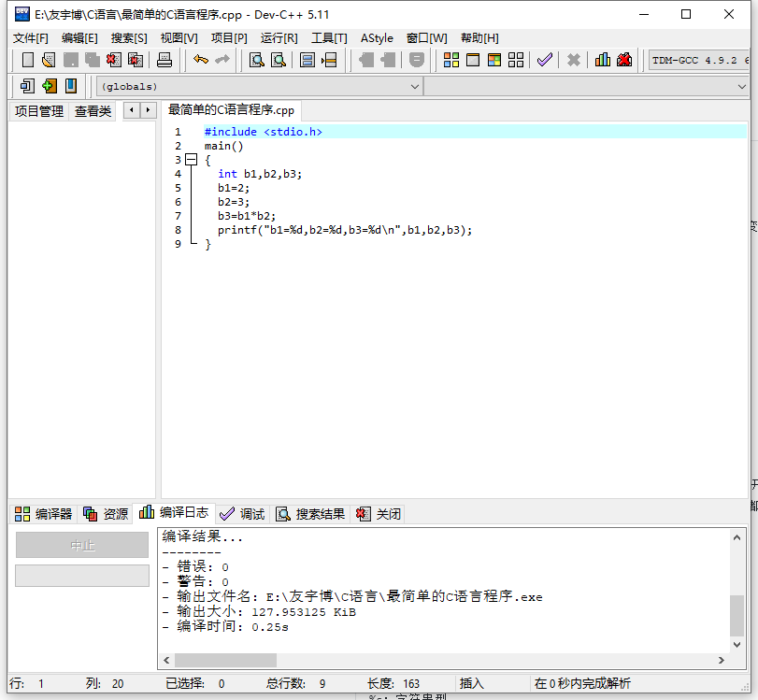
Task: Open the 帮助[H] menu
Action: pyautogui.click(x=479, y=38)
